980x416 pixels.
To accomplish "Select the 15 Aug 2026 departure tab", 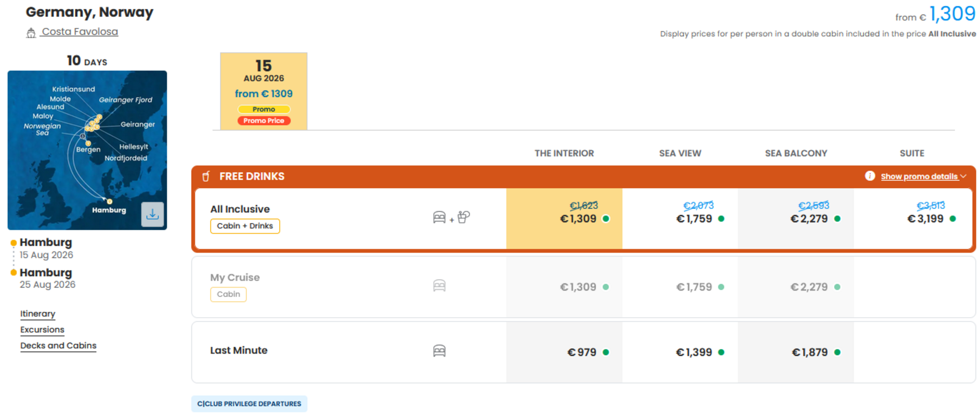I will point(264,91).
